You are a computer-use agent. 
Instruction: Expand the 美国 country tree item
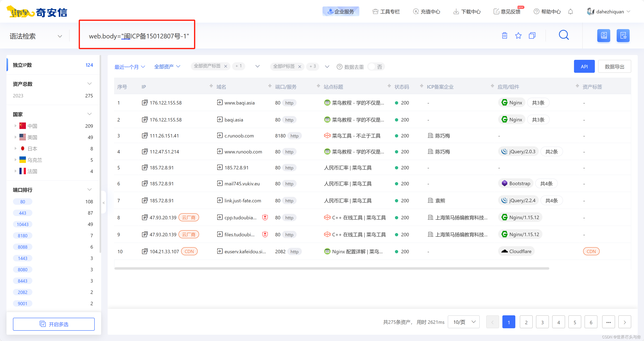[x=16, y=137]
